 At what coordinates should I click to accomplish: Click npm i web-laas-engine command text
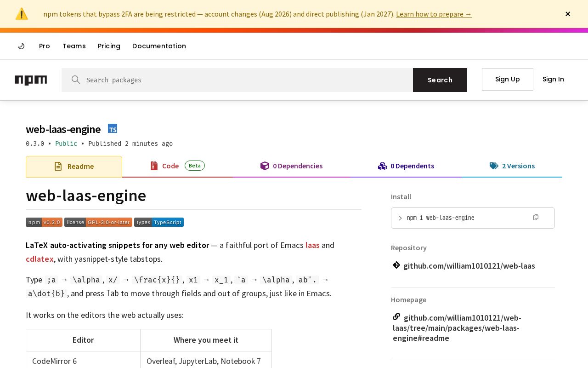441,218
